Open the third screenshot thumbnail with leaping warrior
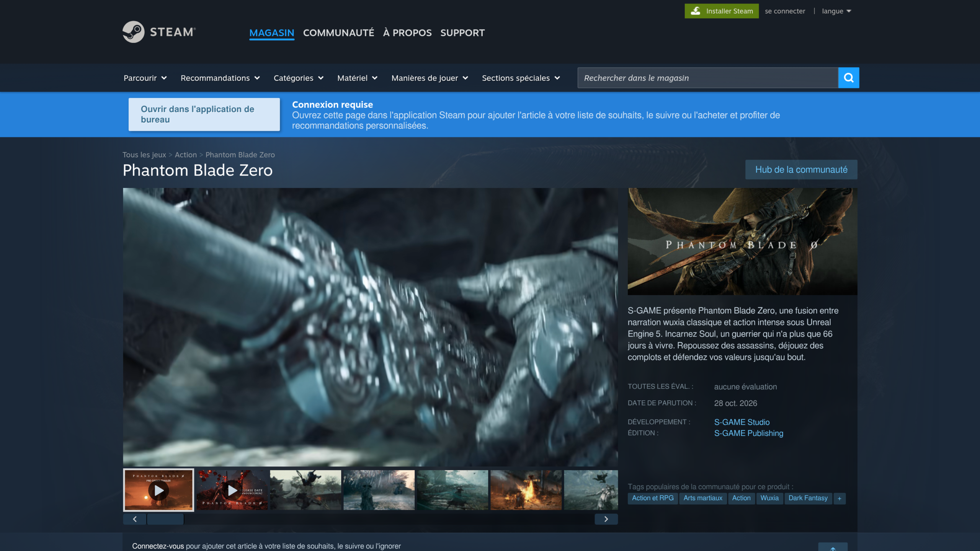Screen dimensions: 980x551 [x=305, y=490]
